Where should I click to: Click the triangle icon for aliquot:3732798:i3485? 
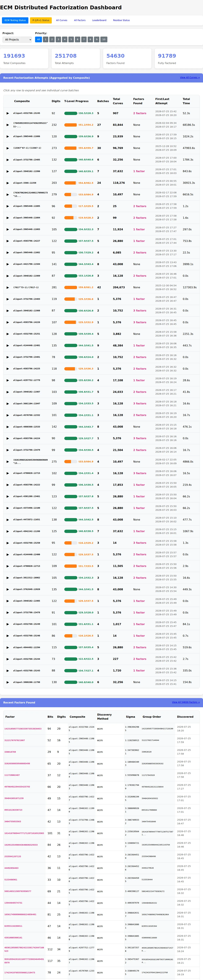click(8, 160)
